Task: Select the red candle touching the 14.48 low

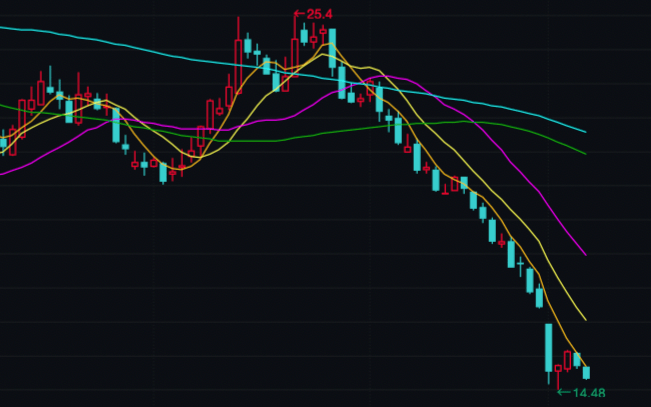Action: pyautogui.click(x=558, y=375)
